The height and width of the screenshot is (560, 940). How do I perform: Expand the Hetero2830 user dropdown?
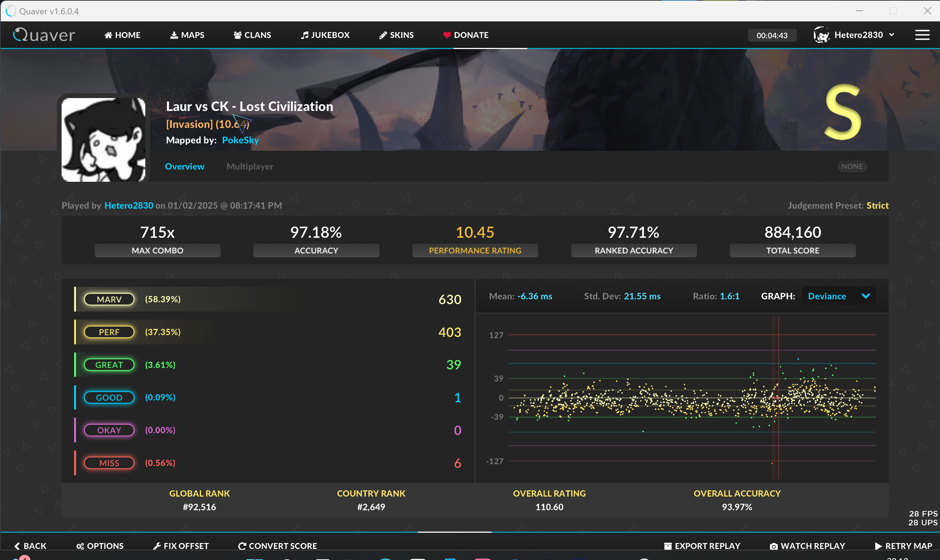891,35
